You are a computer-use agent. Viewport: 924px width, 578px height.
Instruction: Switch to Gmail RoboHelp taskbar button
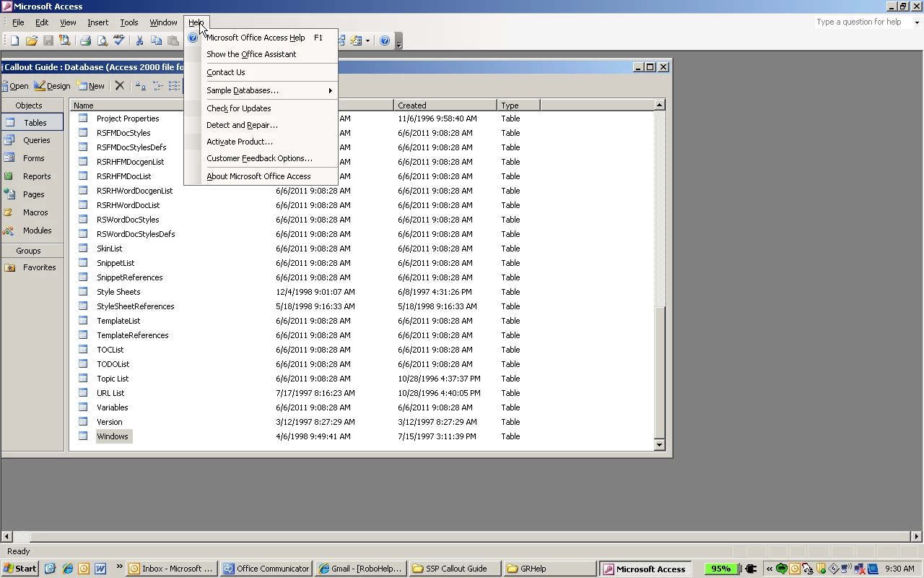pos(360,569)
